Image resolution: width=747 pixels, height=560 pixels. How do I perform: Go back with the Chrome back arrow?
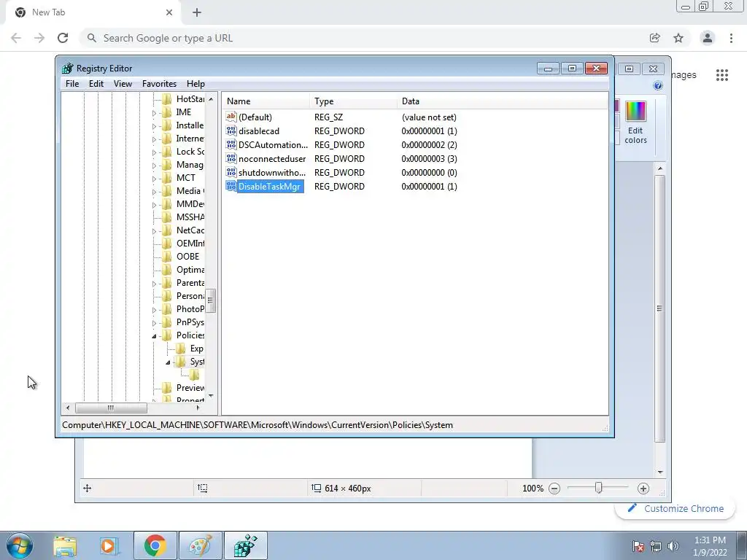16,38
